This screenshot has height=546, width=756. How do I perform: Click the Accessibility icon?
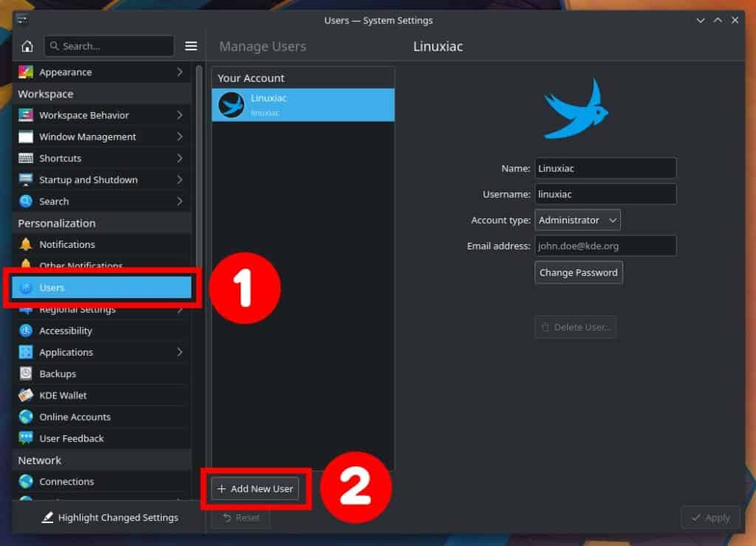pos(26,331)
